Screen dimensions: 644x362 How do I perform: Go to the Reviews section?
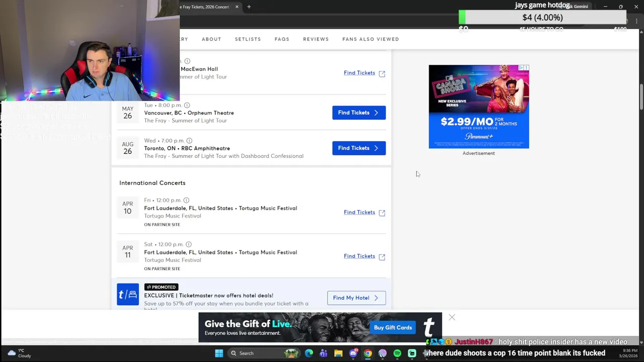(x=316, y=39)
